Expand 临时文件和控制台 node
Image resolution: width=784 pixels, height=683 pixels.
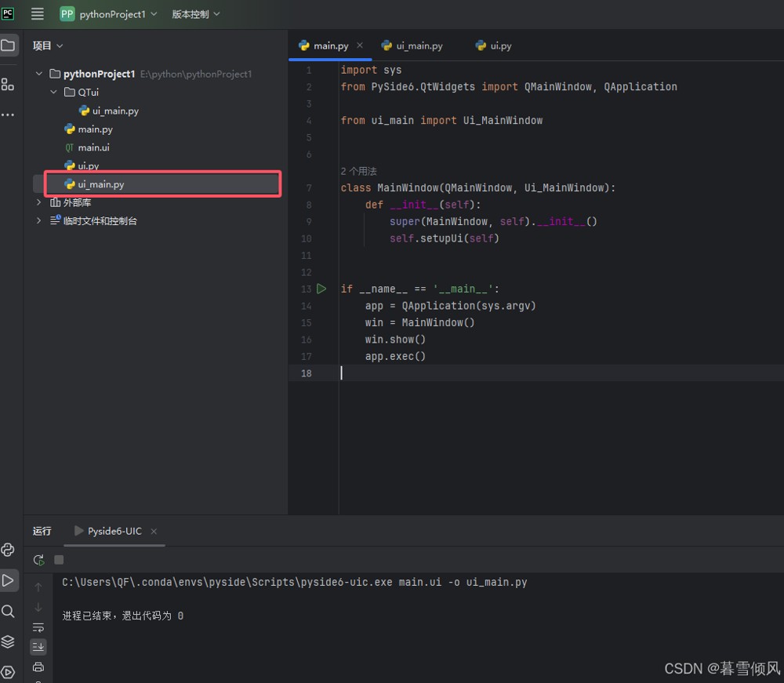point(39,220)
